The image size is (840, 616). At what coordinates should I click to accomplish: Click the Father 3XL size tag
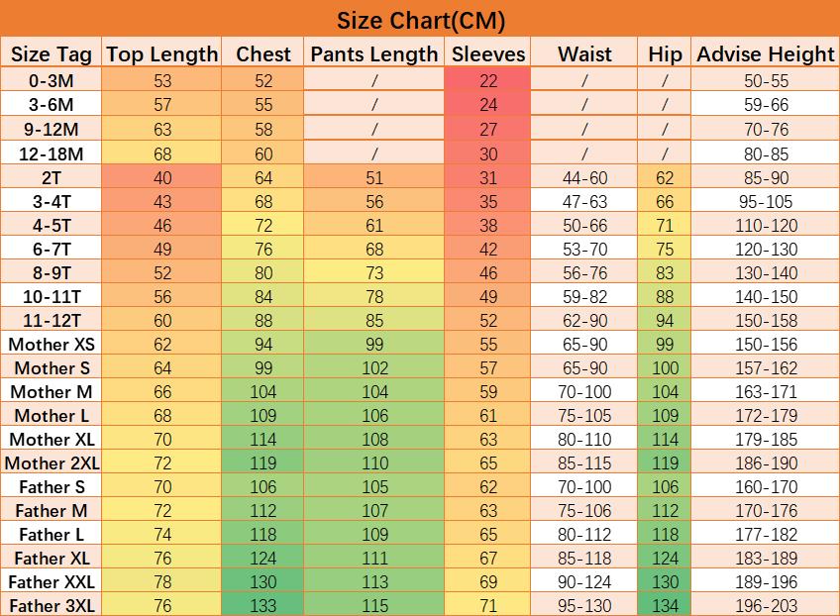(x=51, y=606)
